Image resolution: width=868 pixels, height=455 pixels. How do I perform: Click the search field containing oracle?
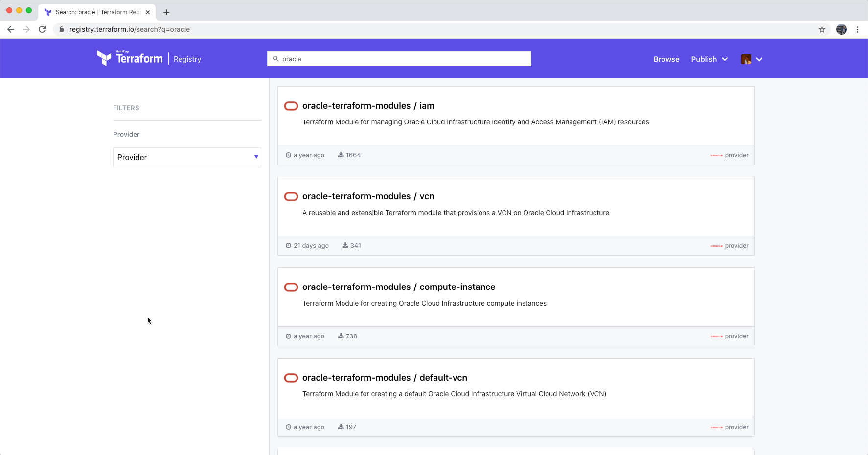click(x=399, y=59)
